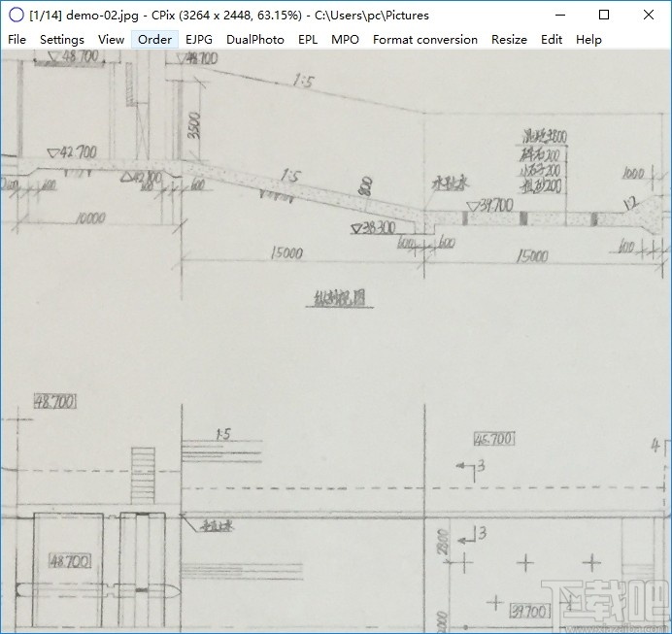This screenshot has height=634, width=672.
Task: Click the 15000 dimension under the slope
Action: (x=286, y=252)
